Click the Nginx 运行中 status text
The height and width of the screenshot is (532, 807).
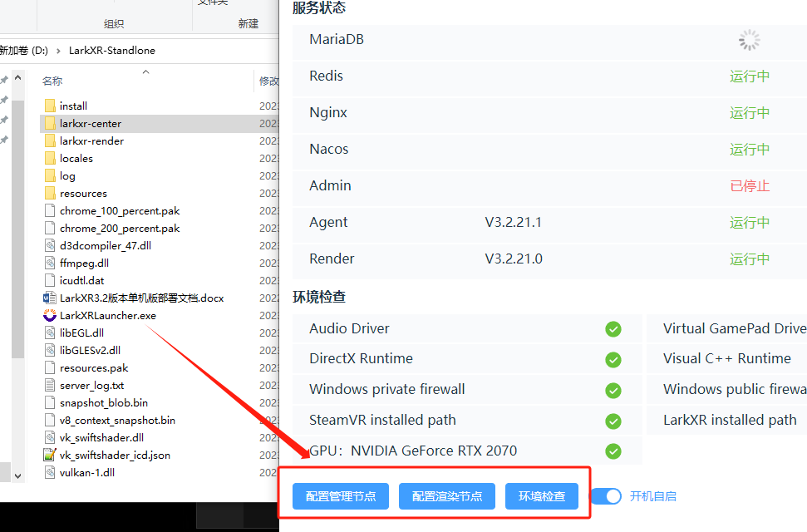coord(750,113)
